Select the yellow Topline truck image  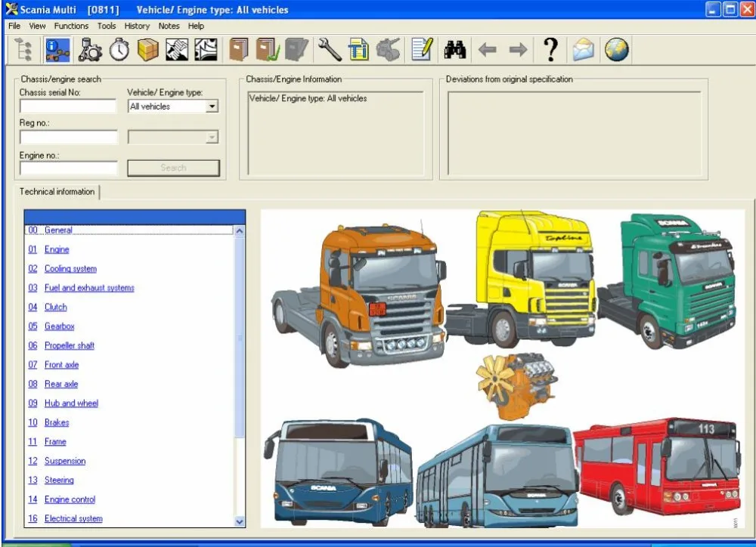click(x=521, y=279)
